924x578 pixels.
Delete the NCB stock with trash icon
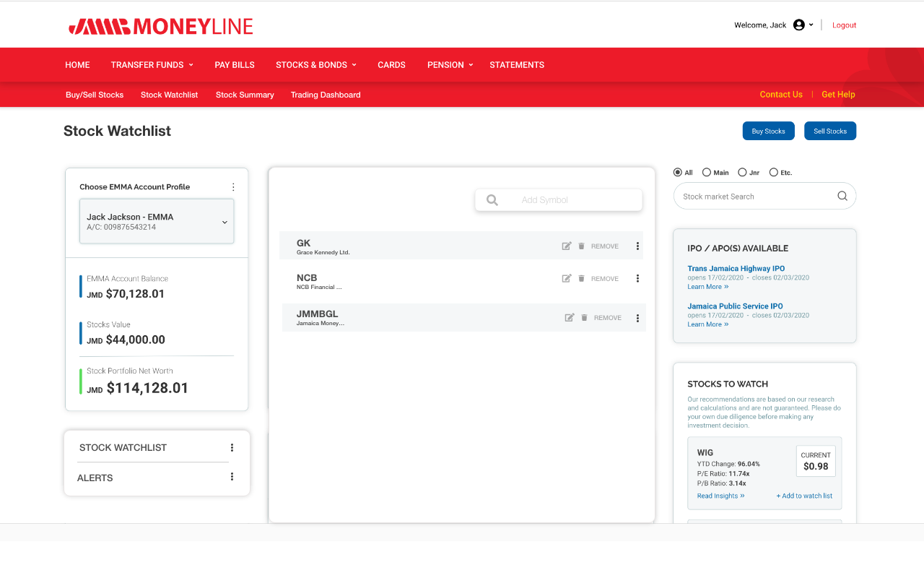(581, 278)
